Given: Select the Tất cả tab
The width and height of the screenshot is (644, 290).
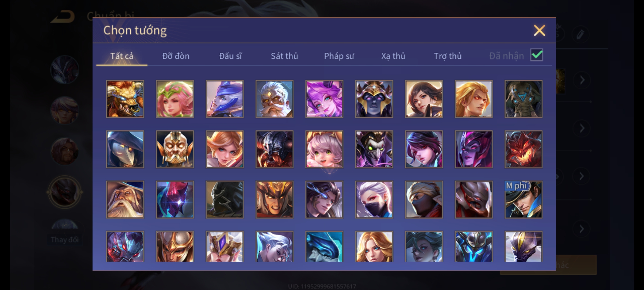Looking at the screenshot, I should tap(122, 56).
